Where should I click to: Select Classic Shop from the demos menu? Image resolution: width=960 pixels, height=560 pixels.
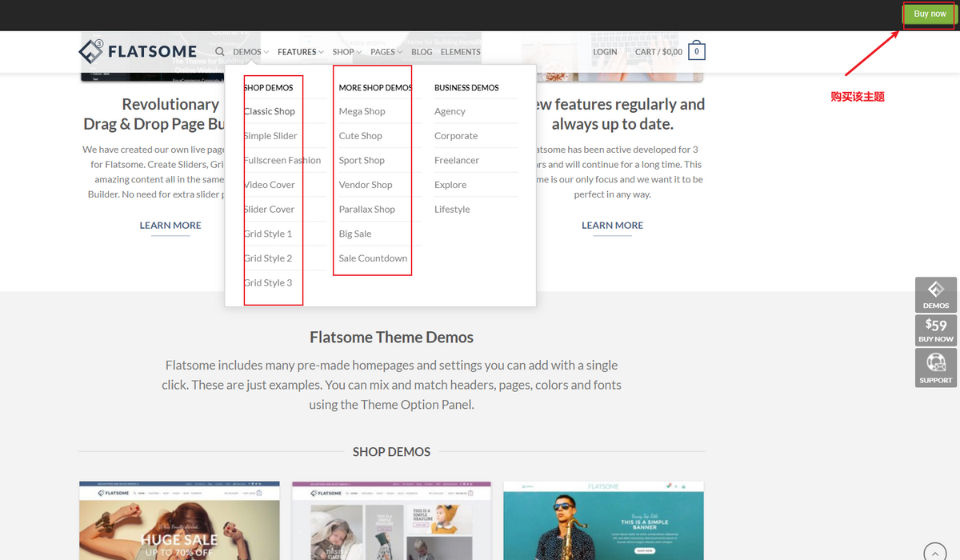(x=270, y=111)
